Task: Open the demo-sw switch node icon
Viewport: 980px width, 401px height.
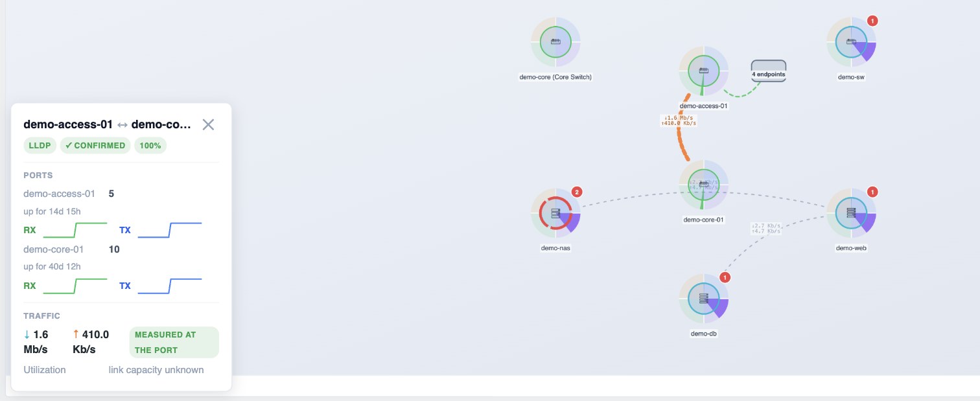Action: coord(851,41)
